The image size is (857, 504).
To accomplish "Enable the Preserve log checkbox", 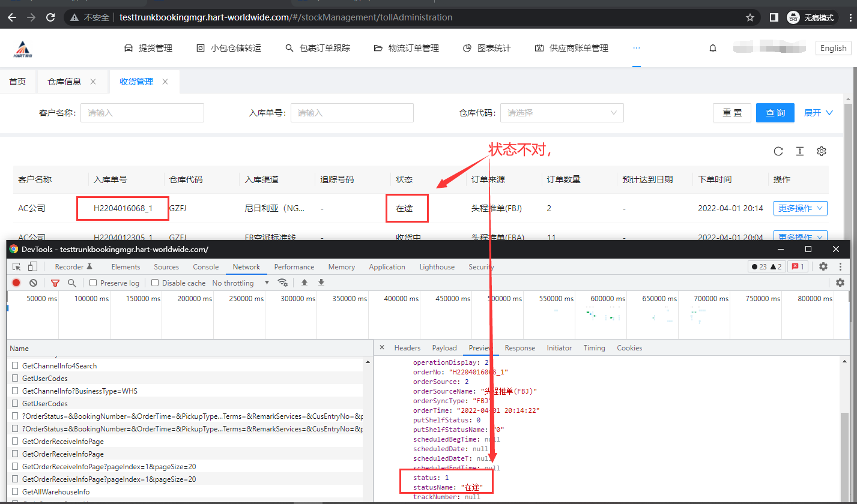I will point(93,283).
